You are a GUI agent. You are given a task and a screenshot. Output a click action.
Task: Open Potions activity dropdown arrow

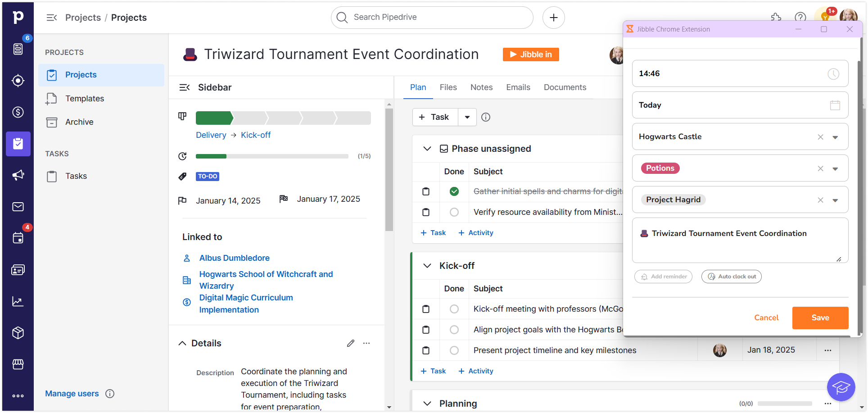click(x=835, y=169)
